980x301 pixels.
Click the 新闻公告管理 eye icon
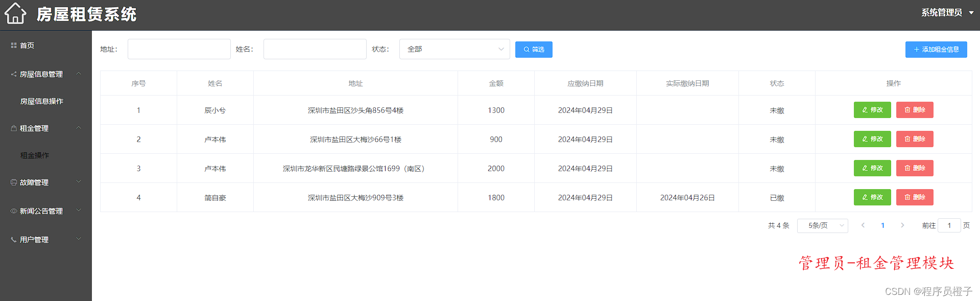14,211
